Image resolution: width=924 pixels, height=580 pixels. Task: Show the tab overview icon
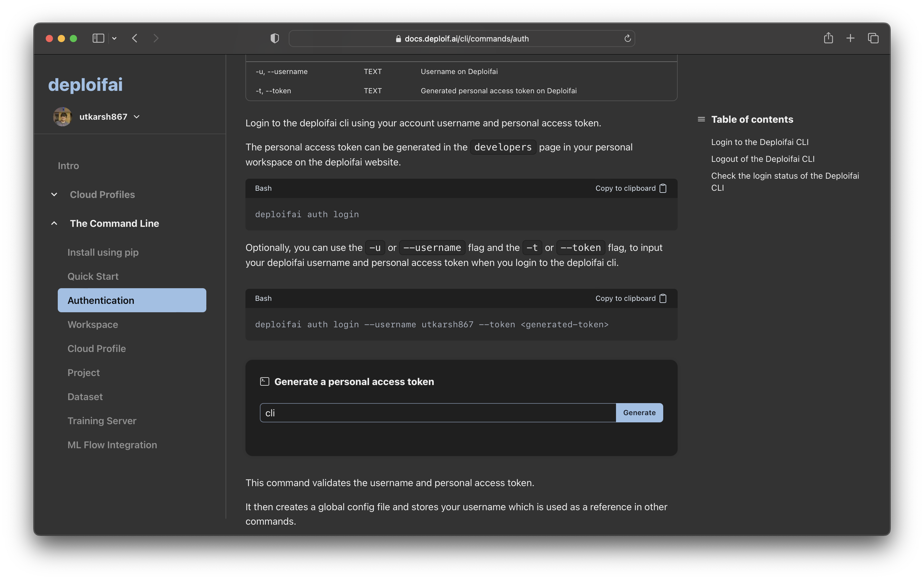873,39
